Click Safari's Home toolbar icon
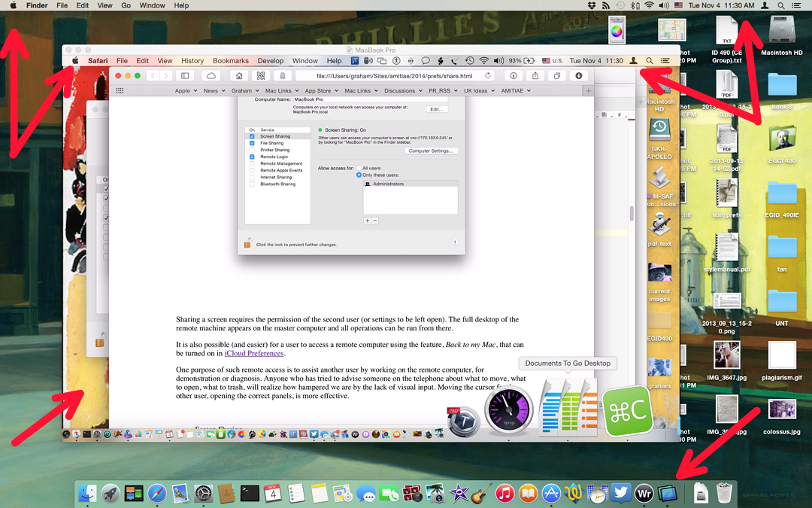 click(239, 76)
